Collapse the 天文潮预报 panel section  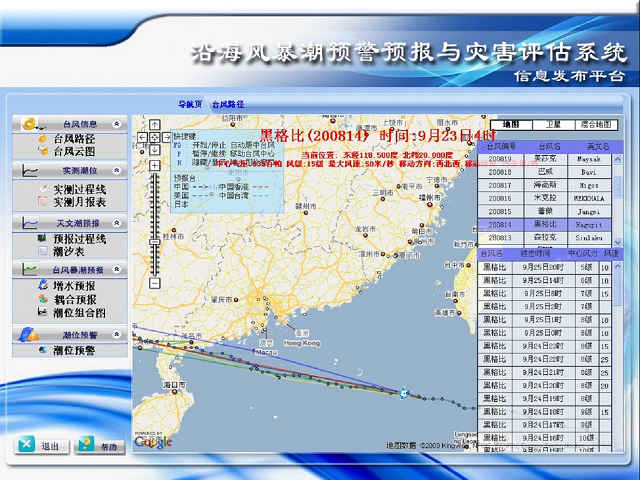point(118,222)
